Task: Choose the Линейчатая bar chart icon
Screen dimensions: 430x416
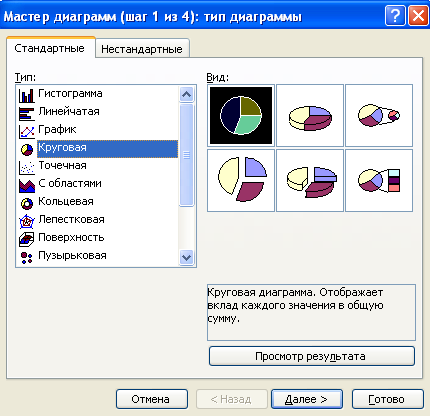Action: pyautogui.click(x=27, y=113)
